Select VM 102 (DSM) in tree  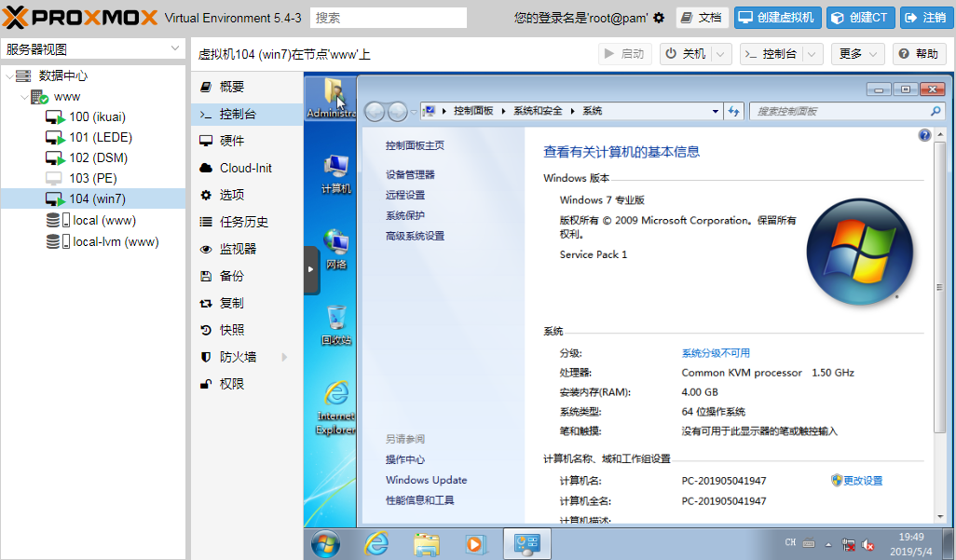pos(98,158)
